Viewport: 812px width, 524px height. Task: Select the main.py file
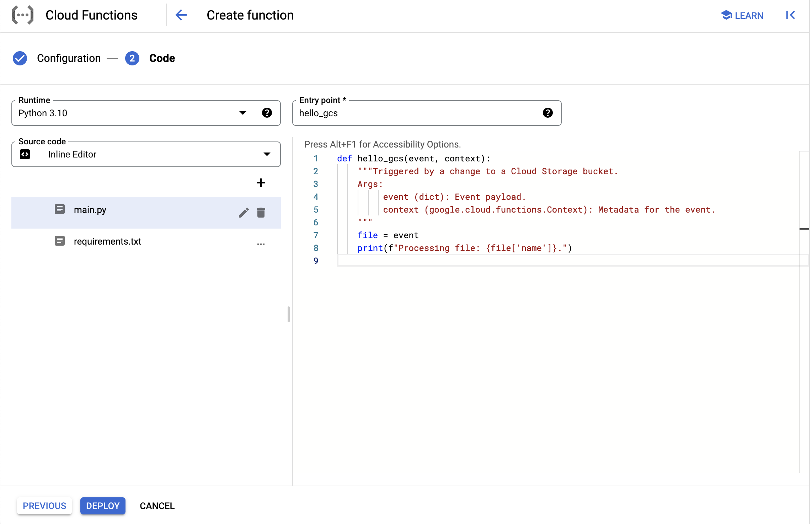[x=90, y=210]
